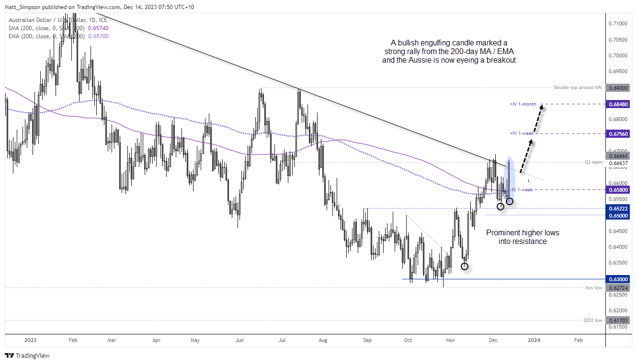Image resolution: width=637 pixels, height=364 pixels.
Task: Click 0.64500 on the price axis
Action: 617,231
